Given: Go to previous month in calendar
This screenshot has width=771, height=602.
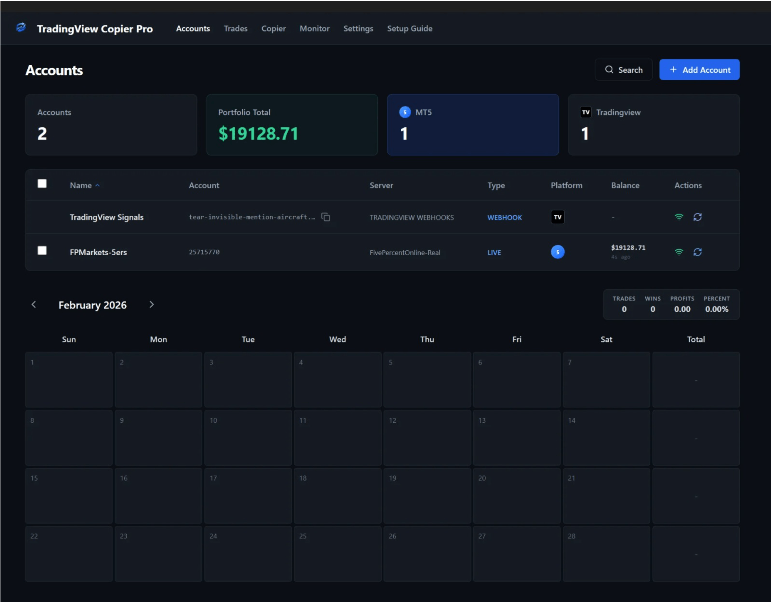Looking at the screenshot, I should click(x=34, y=305).
